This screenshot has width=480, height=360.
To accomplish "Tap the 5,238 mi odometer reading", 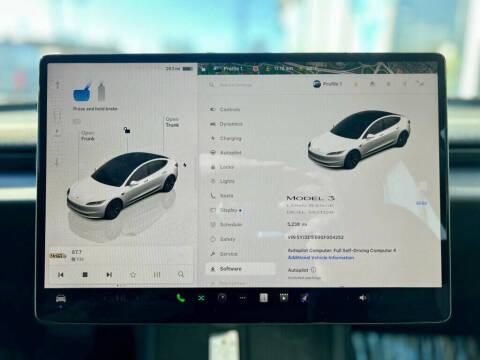I will [x=297, y=224].
